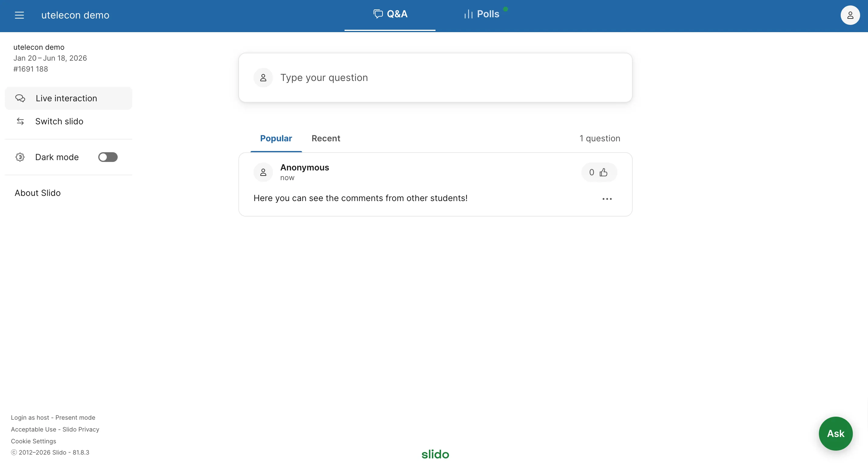Click the Dark mode gear icon
The image size is (868, 467).
20,157
